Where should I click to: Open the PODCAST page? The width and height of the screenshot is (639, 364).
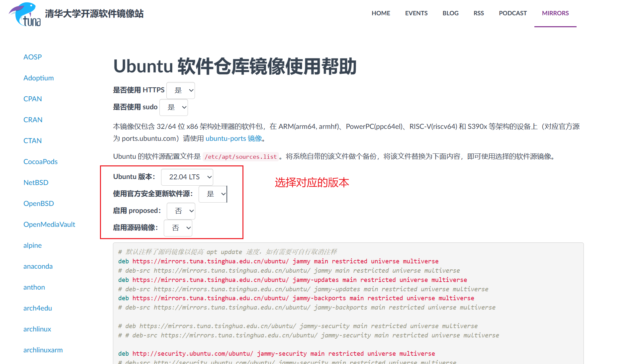tap(512, 13)
